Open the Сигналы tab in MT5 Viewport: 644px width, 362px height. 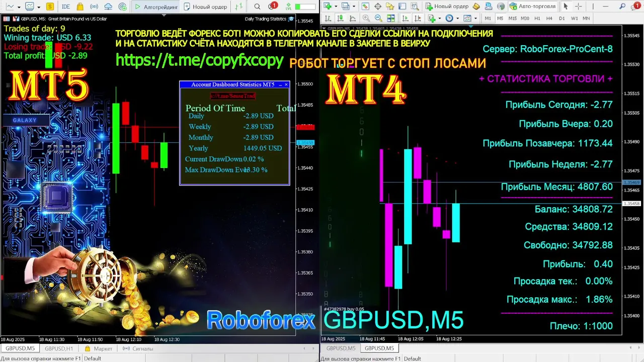point(138,348)
